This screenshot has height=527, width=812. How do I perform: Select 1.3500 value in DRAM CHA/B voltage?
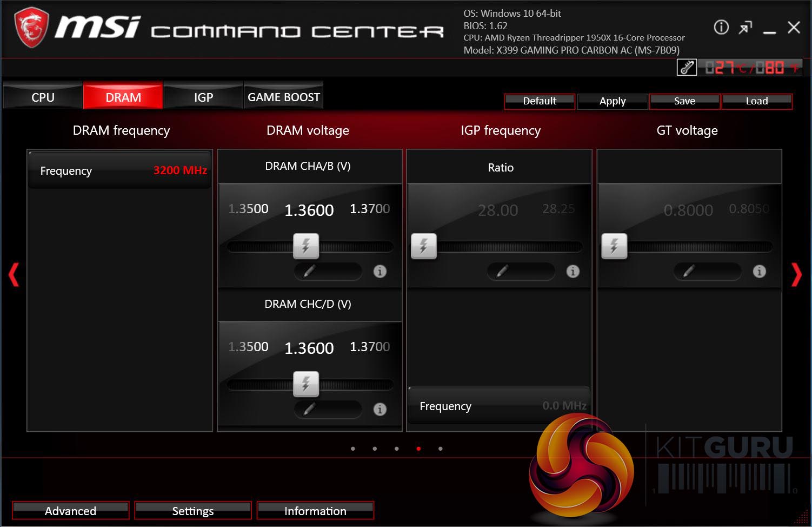(x=248, y=209)
